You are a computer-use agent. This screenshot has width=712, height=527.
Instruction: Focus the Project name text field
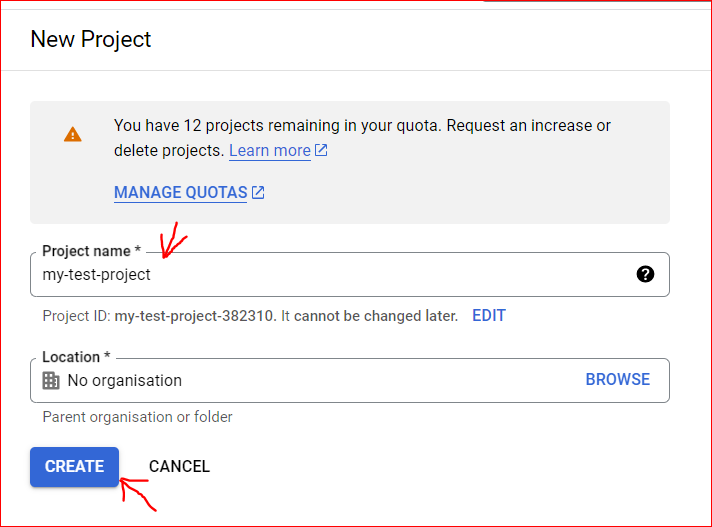pos(330,275)
